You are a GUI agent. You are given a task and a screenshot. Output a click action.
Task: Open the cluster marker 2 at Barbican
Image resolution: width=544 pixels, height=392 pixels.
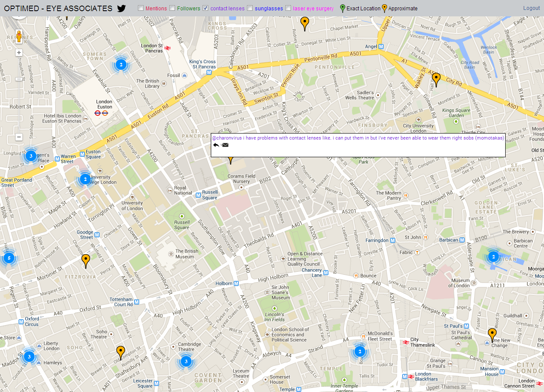(493, 257)
